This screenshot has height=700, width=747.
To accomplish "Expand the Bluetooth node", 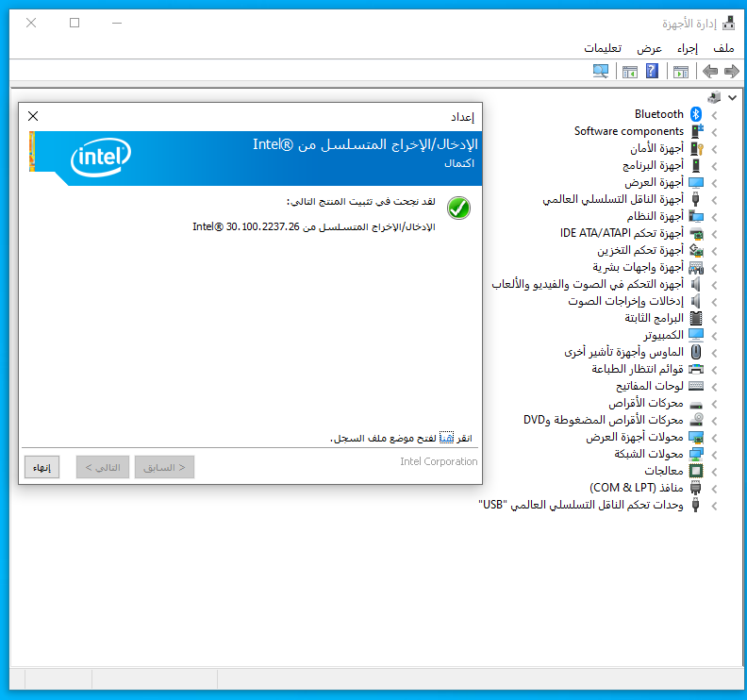I will click(714, 115).
